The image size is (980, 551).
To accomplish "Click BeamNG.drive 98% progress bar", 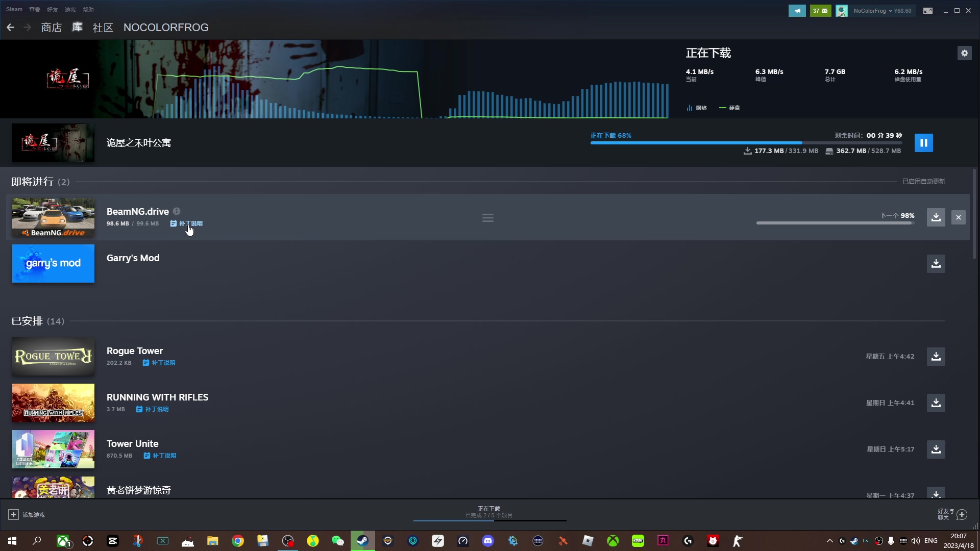I will click(835, 223).
